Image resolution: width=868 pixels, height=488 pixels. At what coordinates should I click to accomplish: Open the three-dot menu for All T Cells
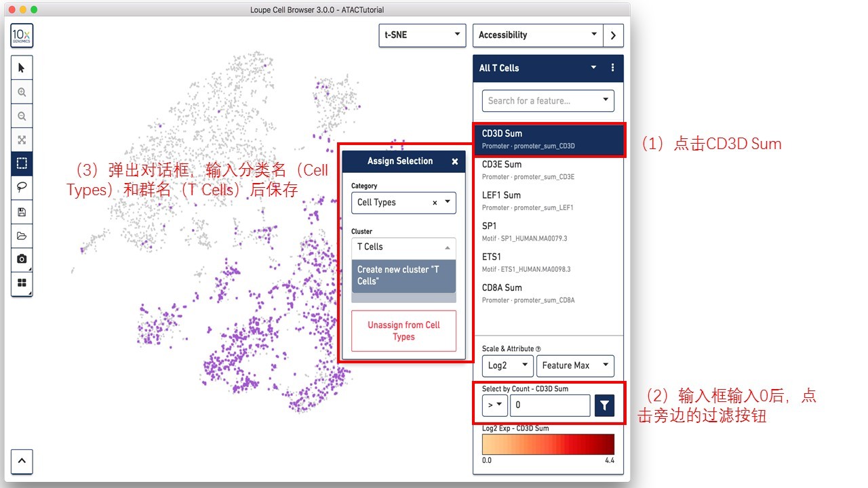612,68
